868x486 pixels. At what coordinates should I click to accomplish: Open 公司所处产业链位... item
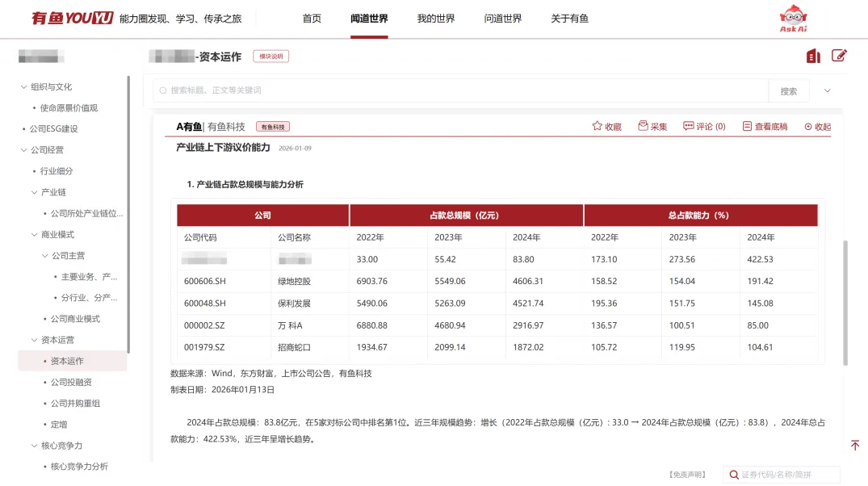pyautogui.click(x=87, y=214)
